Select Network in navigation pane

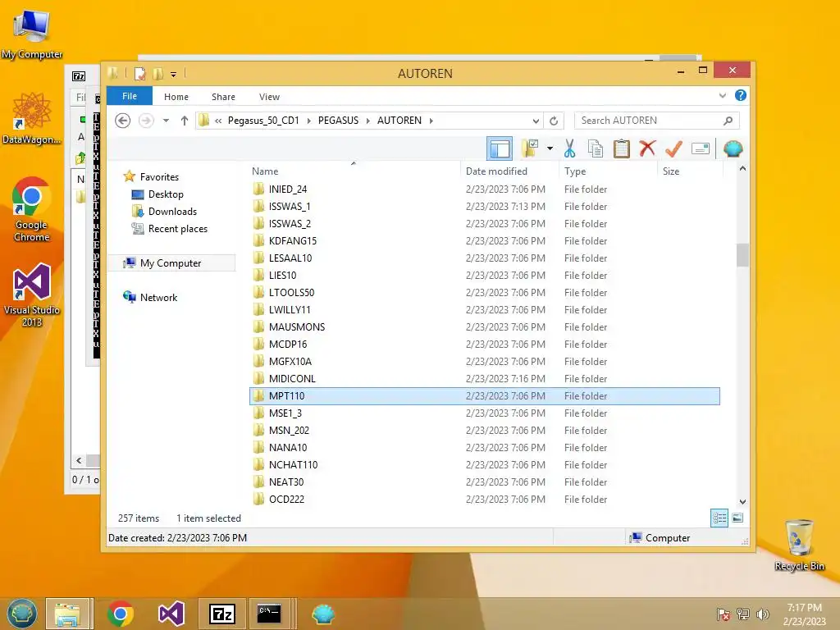(x=158, y=297)
